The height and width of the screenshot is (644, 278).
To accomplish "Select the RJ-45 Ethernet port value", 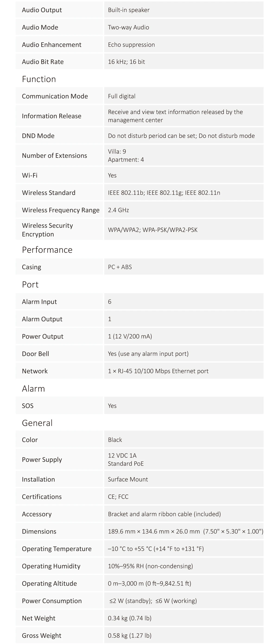I will (158, 371).
